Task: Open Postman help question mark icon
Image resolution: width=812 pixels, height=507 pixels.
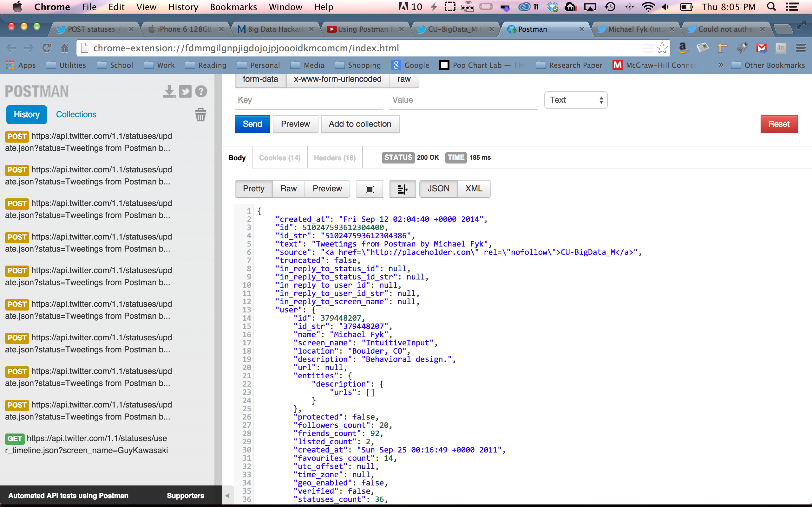Action: coord(201,91)
